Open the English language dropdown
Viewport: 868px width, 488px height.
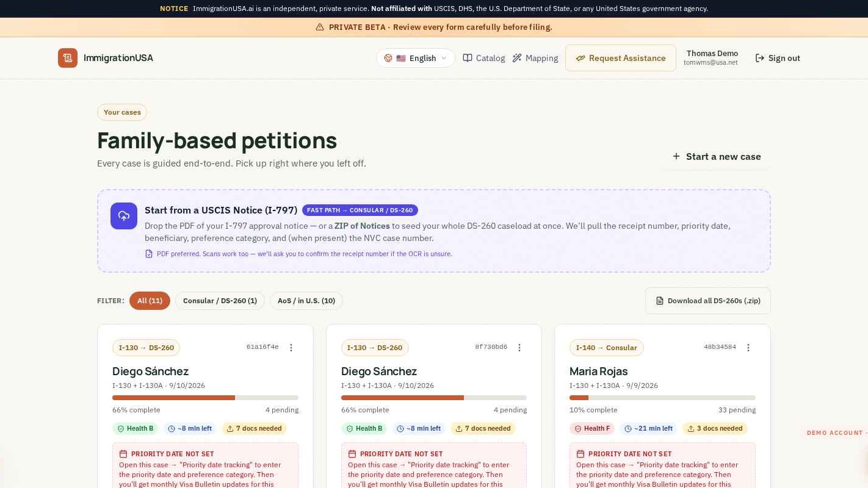point(416,58)
